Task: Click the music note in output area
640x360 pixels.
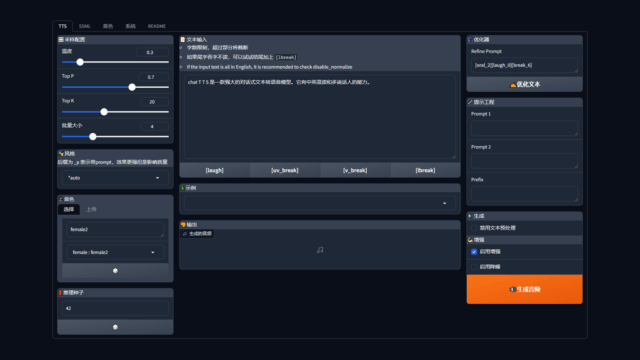Action: 320,250
